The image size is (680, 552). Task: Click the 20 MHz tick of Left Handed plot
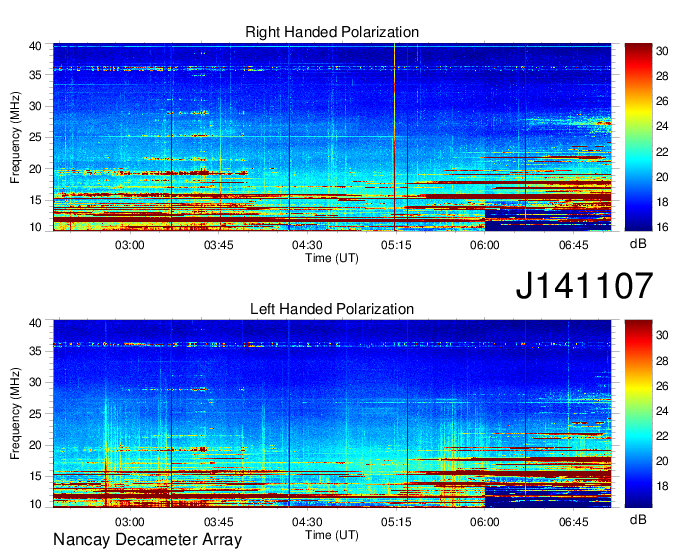point(35,445)
